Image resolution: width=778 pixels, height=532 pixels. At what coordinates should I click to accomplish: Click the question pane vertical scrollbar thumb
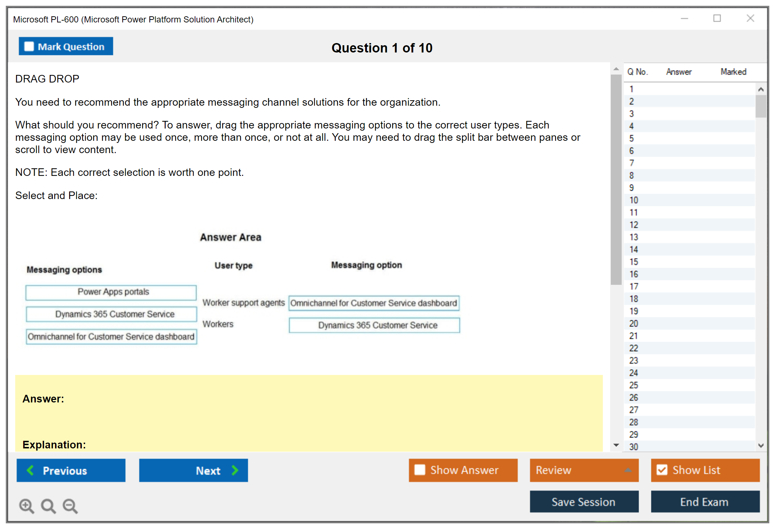616,179
